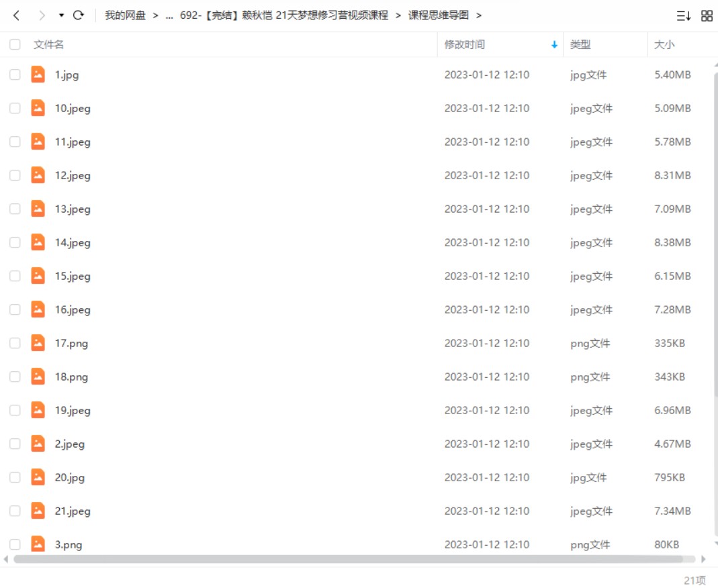Click the image icon of 20.jpg
Screen dimensions: 718x588
(x=38, y=477)
